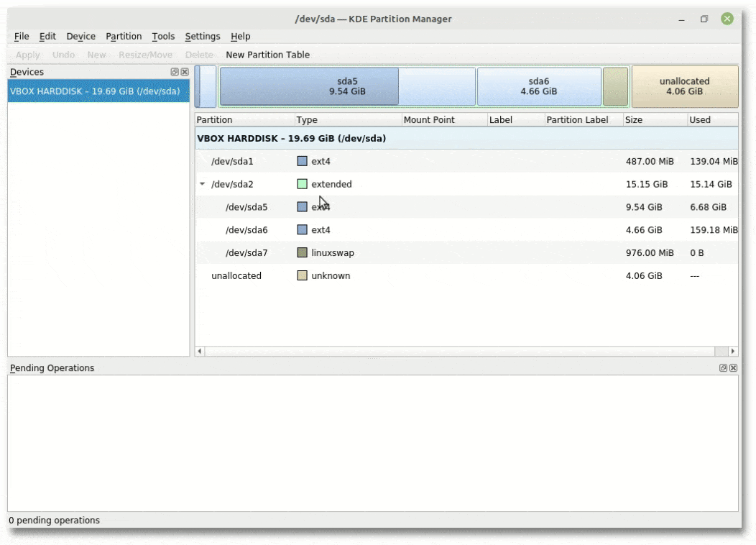The image size is (756, 545).
Task: Open the Tools menu
Action: (163, 37)
